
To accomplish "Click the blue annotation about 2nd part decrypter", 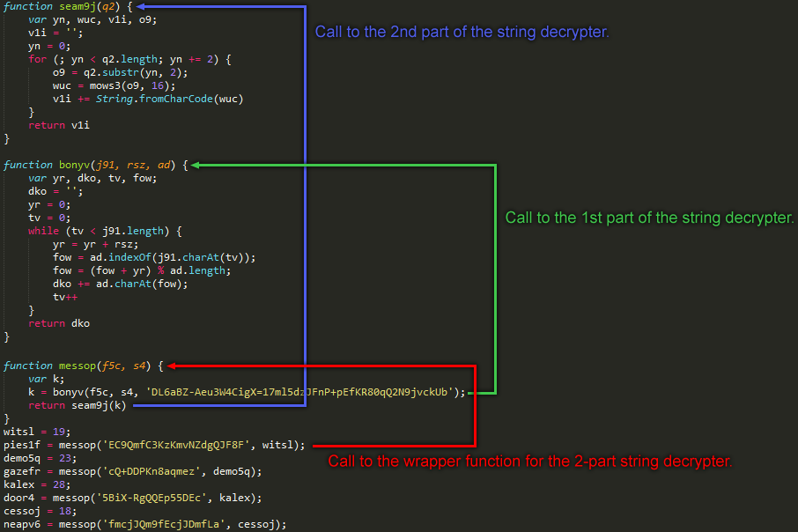I will click(x=462, y=32).
